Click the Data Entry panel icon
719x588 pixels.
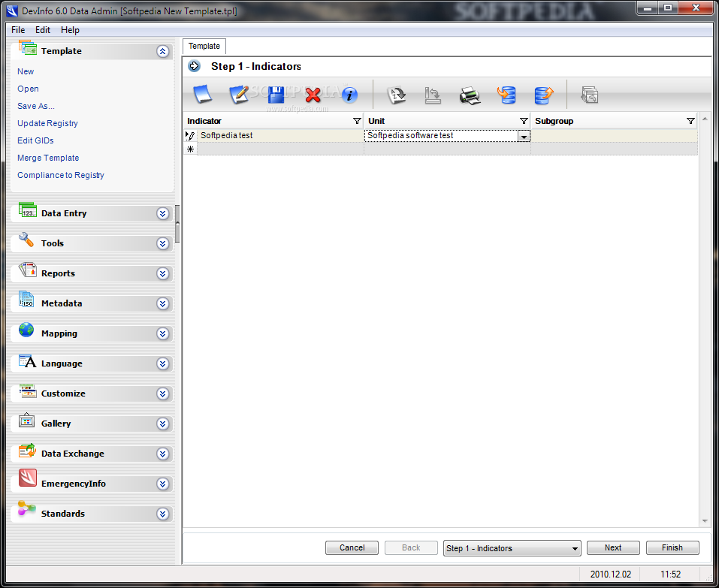(x=28, y=210)
